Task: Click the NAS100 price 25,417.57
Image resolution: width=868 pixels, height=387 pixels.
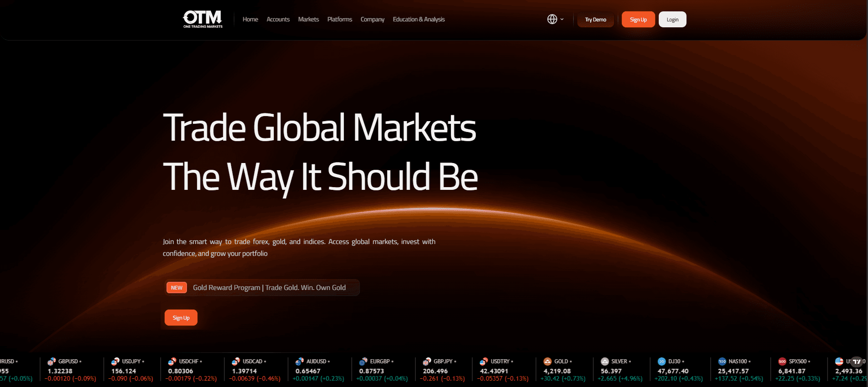Action: click(733, 371)
